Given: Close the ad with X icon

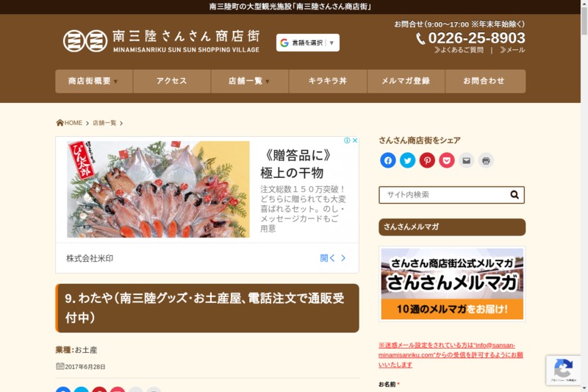Looking at the screenshot, I should tap(355, 140).
